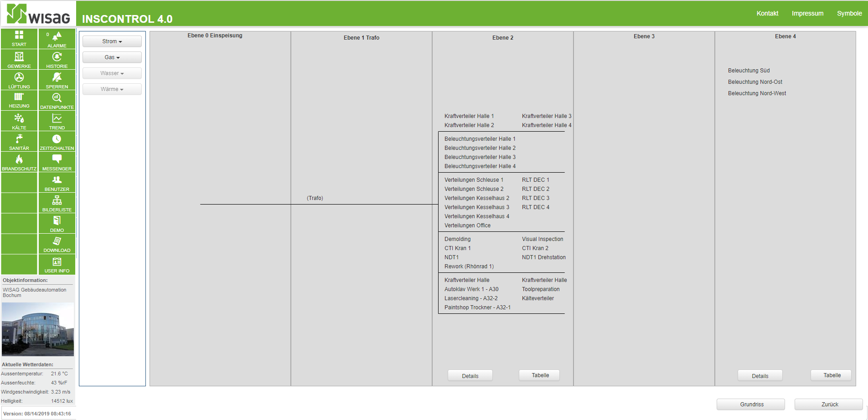Open the BENUTZER users icon
This screenshot has width=868, height=420.
coord(57,179)
